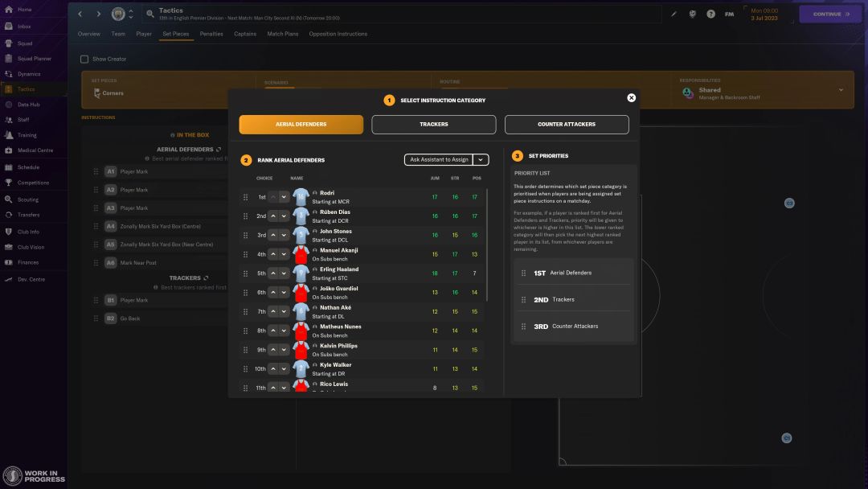Click Ask Assistant to Assign button
The height and width of the screenshot is (489, 868).
tap(439, 159)
